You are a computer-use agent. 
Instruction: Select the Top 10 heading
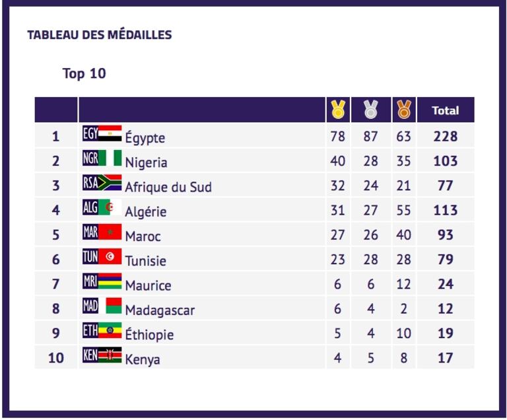tap(84, 73)
